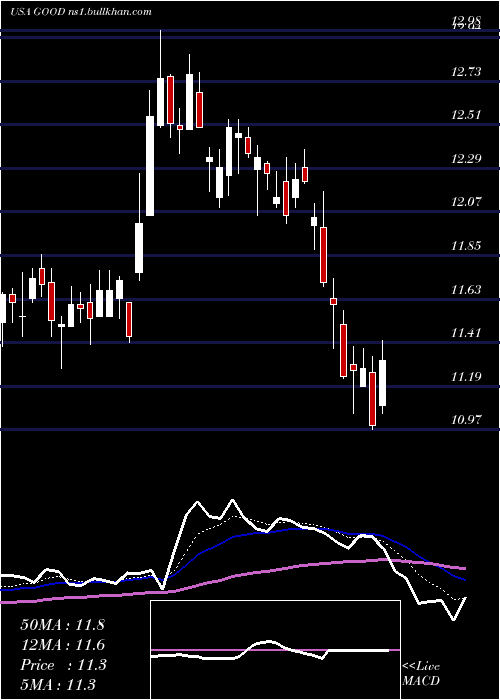Click the 12.29 price axis label
The width and height of the screenshot is (500, 700).
pyautogui.click(x=467, y=158)
